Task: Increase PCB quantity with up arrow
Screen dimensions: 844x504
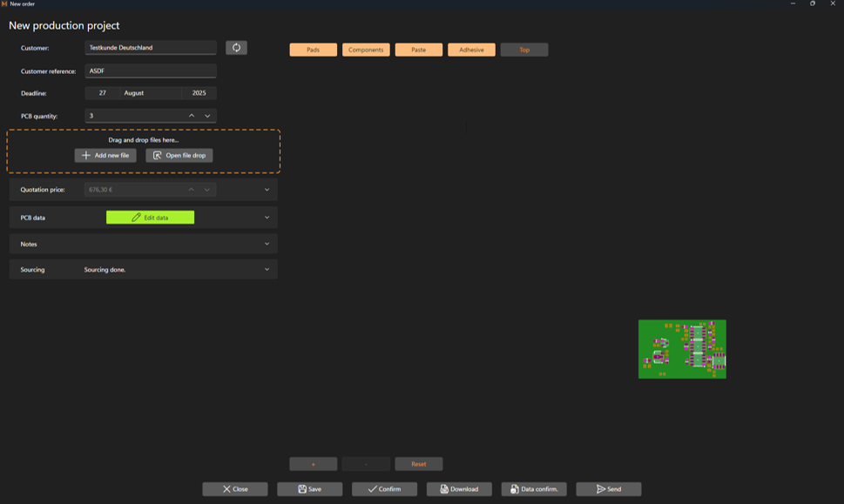Action: [192, 116]
